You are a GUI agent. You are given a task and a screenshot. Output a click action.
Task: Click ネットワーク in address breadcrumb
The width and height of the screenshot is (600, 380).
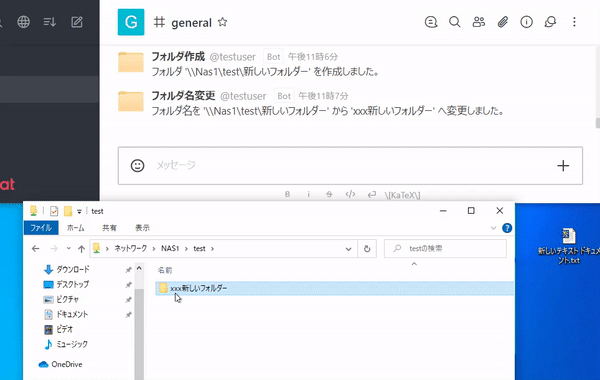tap(130, 248)
